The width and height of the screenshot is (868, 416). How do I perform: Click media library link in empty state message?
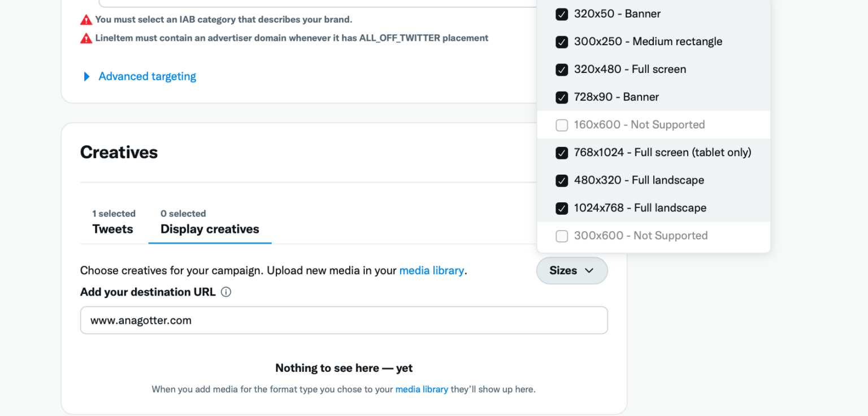(x=422, y=389)
